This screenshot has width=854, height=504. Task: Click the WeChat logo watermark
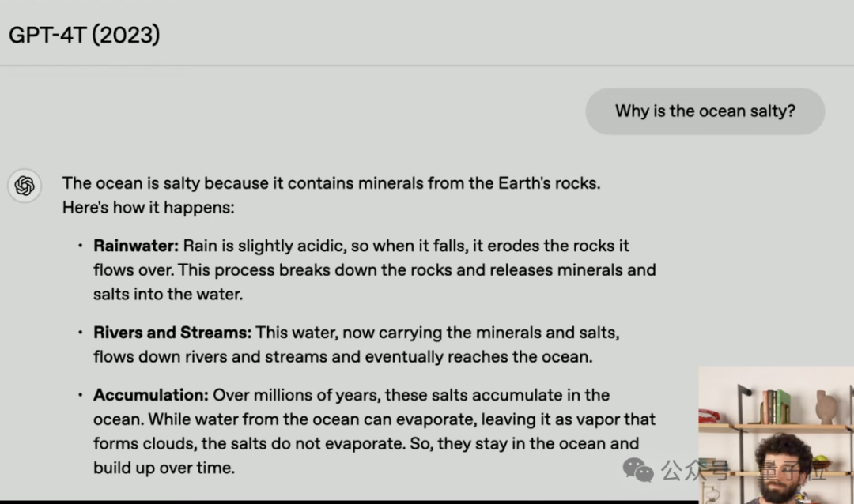coord(638,470)
